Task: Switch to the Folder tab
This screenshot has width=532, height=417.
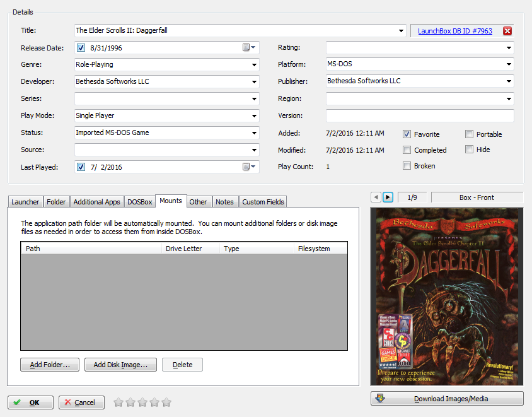Action: point(56,202)
